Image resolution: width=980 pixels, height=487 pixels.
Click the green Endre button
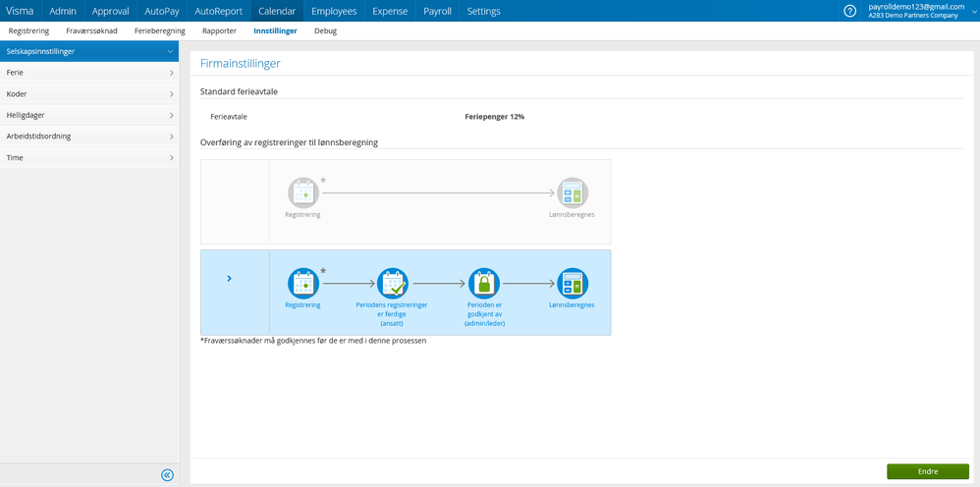927,471
